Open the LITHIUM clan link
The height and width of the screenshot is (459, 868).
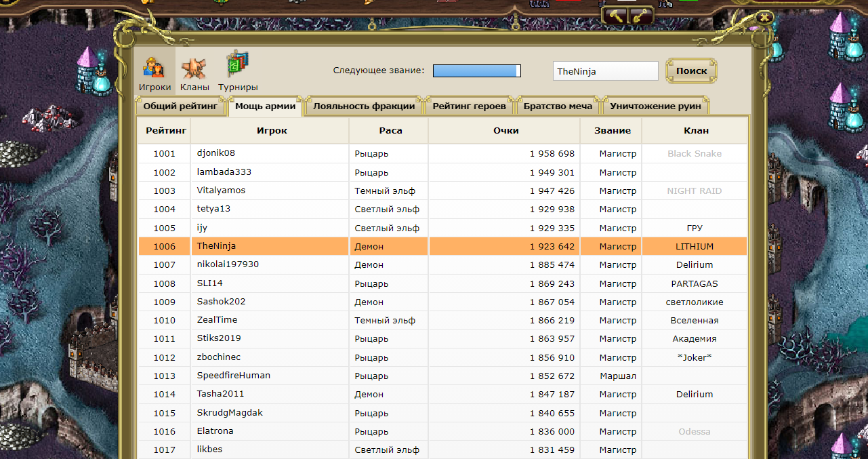[694, 247]
